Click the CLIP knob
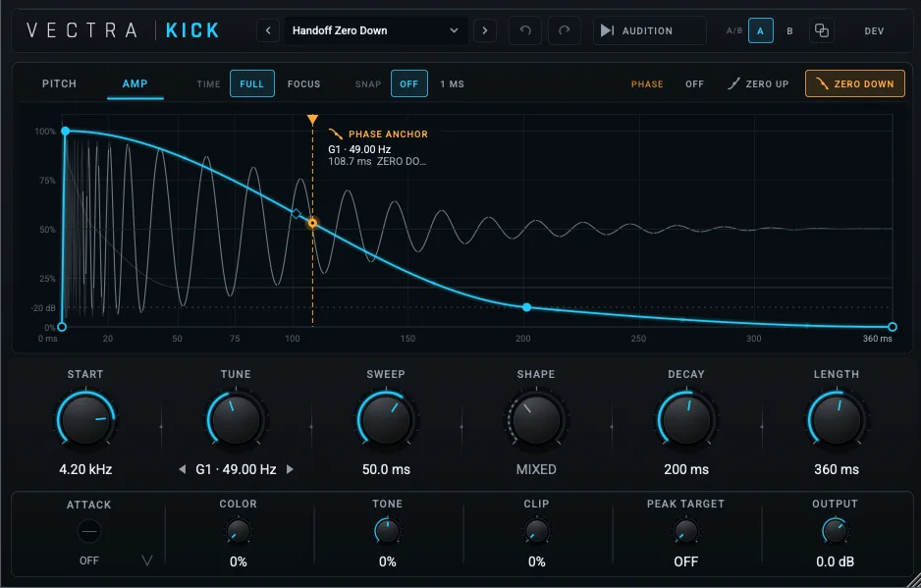Image resolution: width=921 pixels, height=588 pixels. tap(536, 531)
